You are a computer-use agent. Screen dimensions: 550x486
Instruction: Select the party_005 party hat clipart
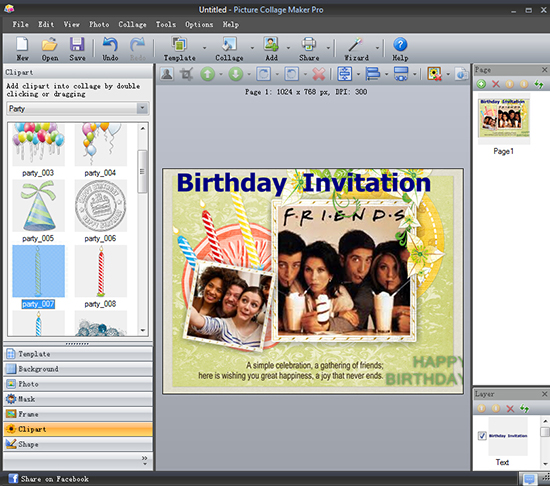pyautogui.click(x=38, y=206)
